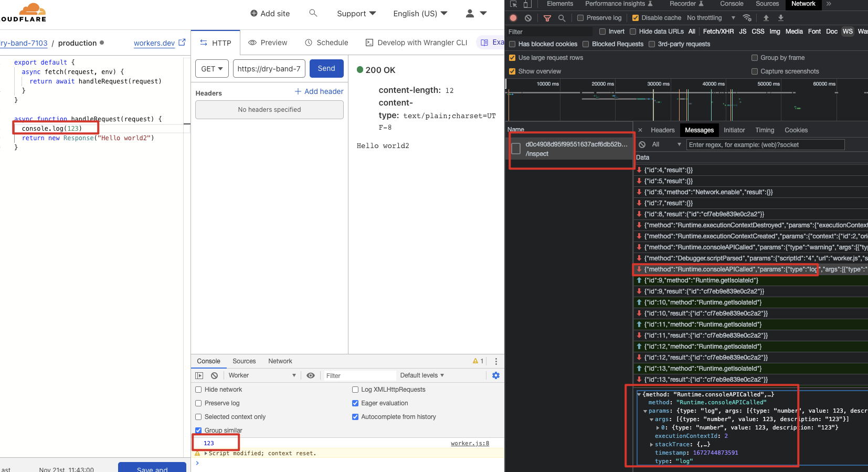This screenshot has width=868, height=472.
Task: Open the GET method dropdown
Action: [212, 69]
